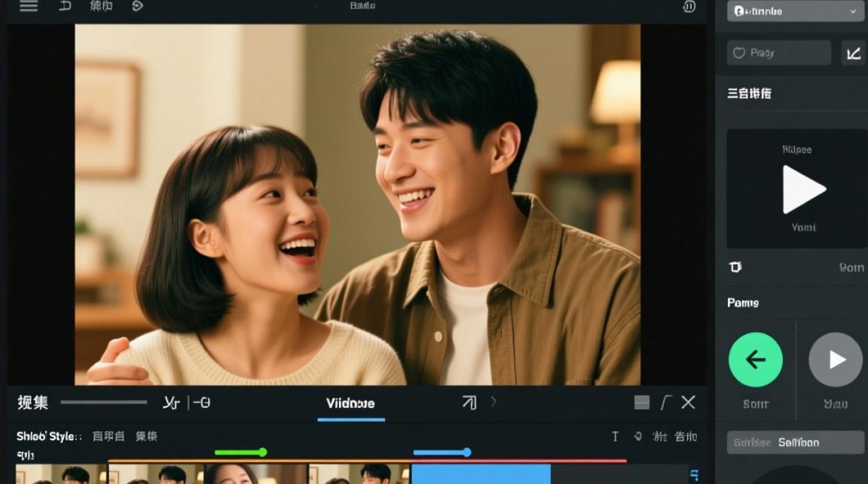Click the gray square icon in timeline header
This screenshot has width=868, height=484.
click(642, 403)
